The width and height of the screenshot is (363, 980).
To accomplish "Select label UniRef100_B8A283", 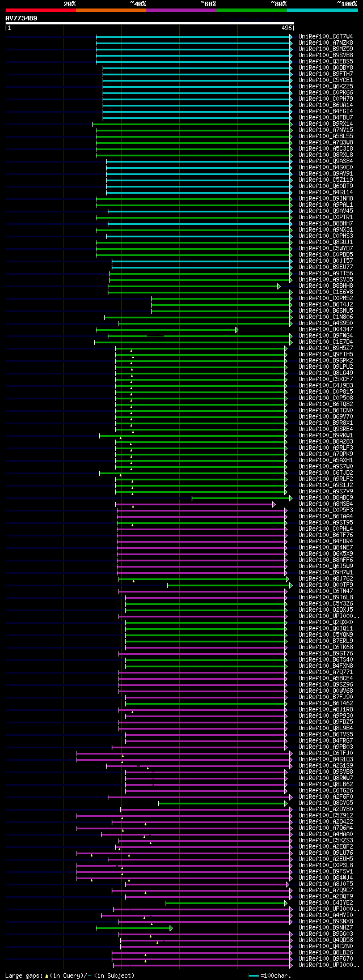I will (x=326, y=442).
